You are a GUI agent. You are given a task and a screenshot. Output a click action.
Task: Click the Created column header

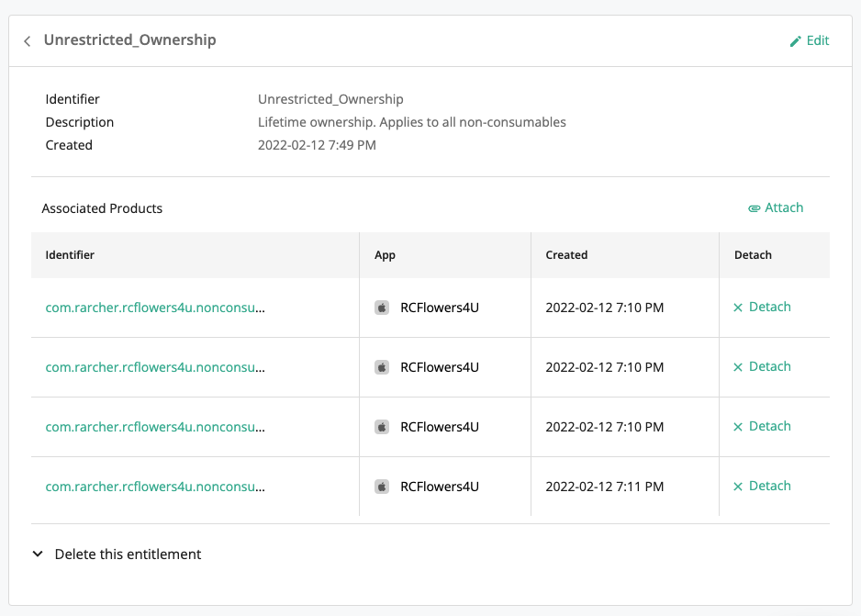click(566, 255)
